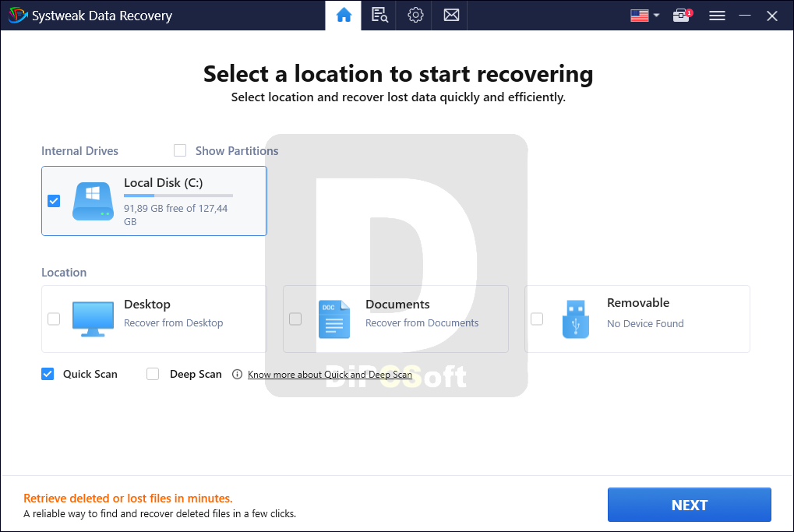Uncheck the Quick Scan checkbox

[x=48, y=374]
